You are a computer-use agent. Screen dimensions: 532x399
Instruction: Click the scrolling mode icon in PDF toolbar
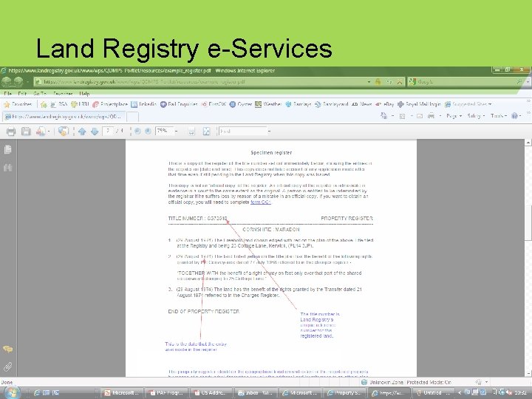tap(191, 132)
